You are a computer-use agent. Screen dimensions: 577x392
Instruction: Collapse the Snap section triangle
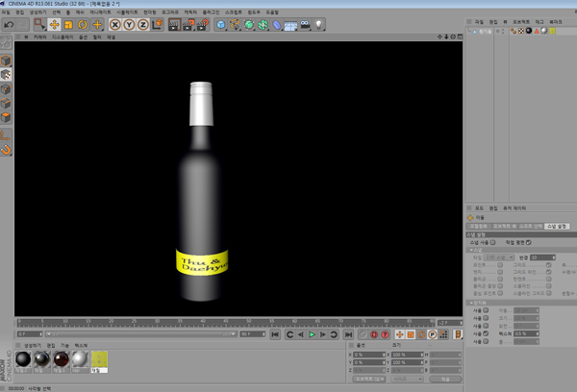tap(471, 250)
